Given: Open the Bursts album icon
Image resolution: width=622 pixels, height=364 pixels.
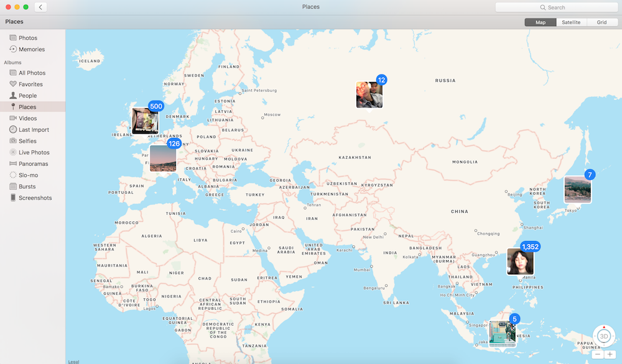Looking at the screenshot, I should coord(13,186).
